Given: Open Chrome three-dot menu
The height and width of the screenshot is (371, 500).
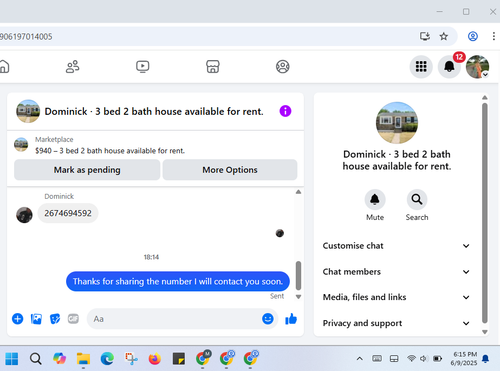Looking at the screenshot, I should (494, 36).
